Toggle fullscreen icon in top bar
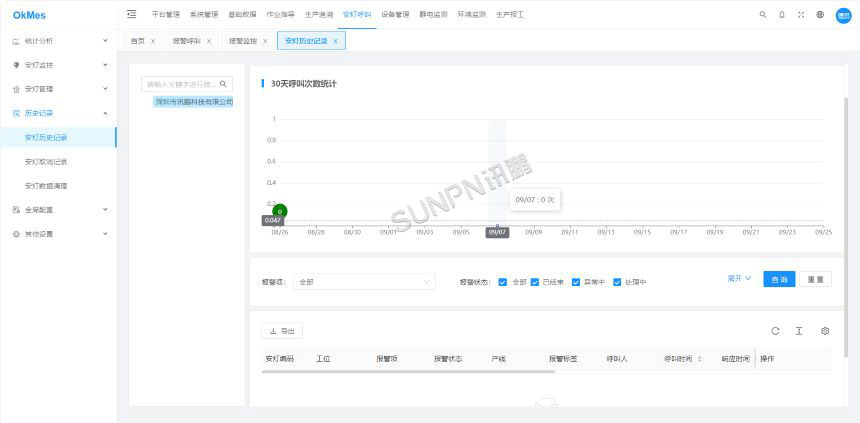 coord(801,15)
